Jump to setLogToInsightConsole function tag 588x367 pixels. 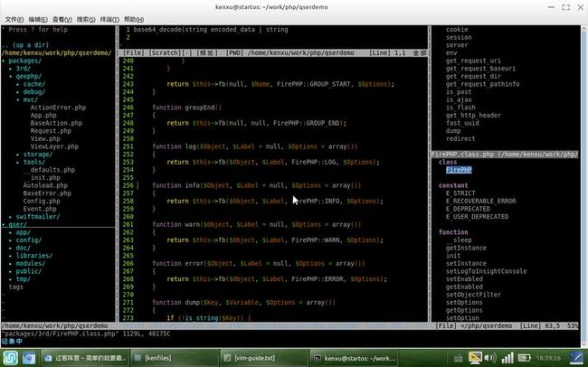tap(487, 271)
